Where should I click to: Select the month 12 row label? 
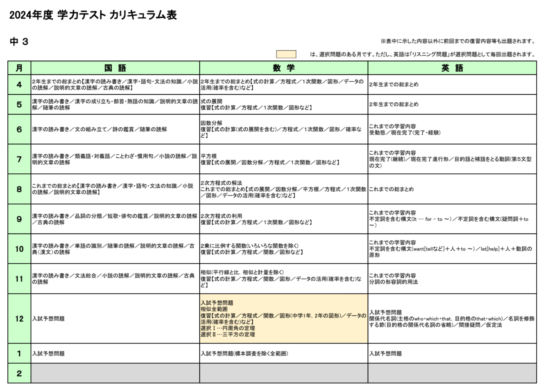[x=19, y=319]
